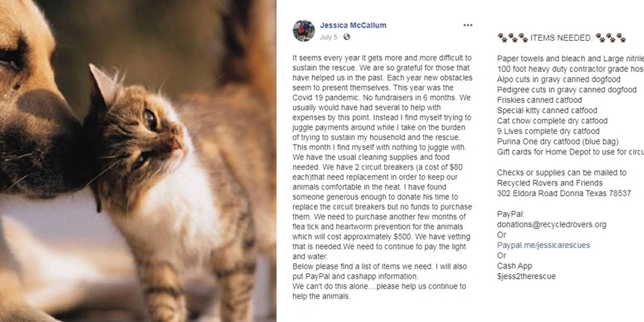Click Jessica McCallum's profile picture
The image size is (644, 322).
tap(304, 31)
